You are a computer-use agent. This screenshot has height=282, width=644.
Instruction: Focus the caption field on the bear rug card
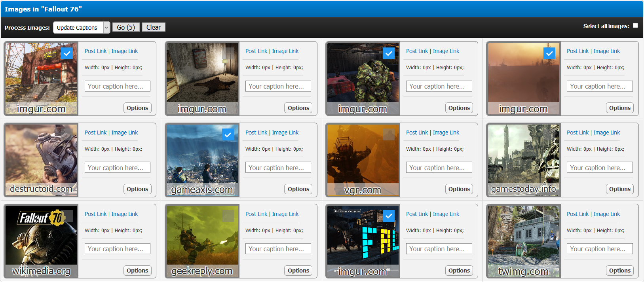tap(278, 86)
